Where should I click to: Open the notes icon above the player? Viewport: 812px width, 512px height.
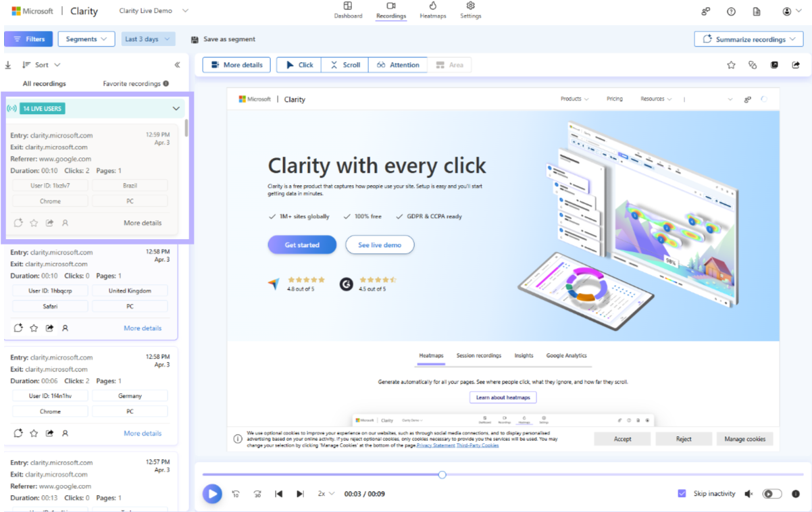pyautogui.click(x=774, y=65)
